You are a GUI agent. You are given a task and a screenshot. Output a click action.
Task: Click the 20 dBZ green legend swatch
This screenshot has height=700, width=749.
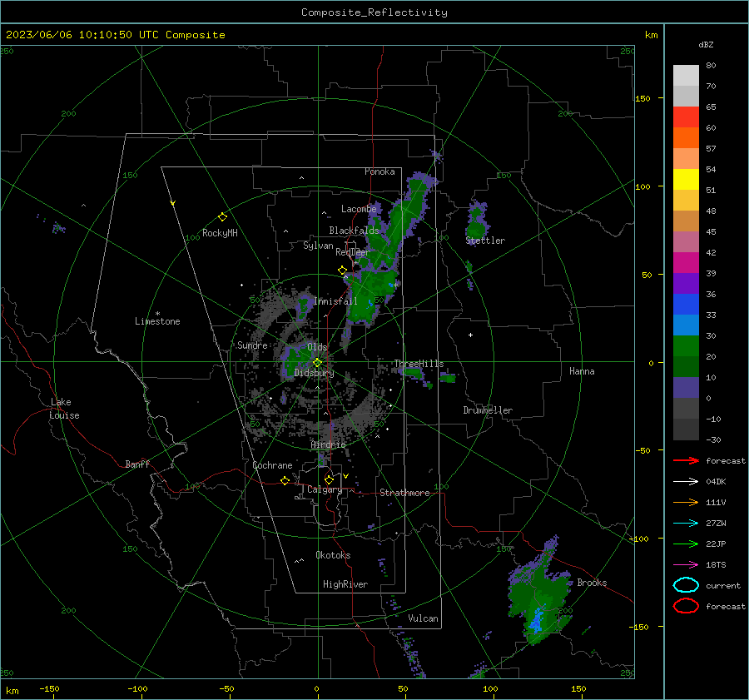click(x=686, y=345)
